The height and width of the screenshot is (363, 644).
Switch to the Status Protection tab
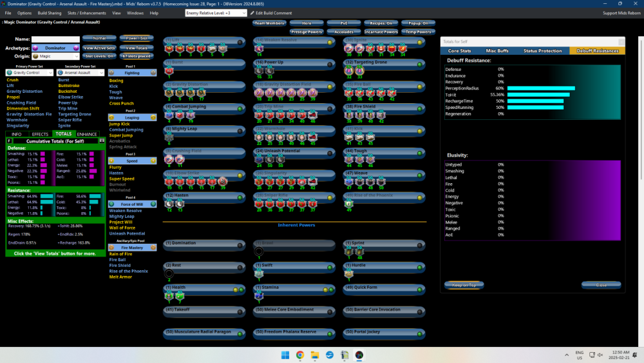point(542,51)
